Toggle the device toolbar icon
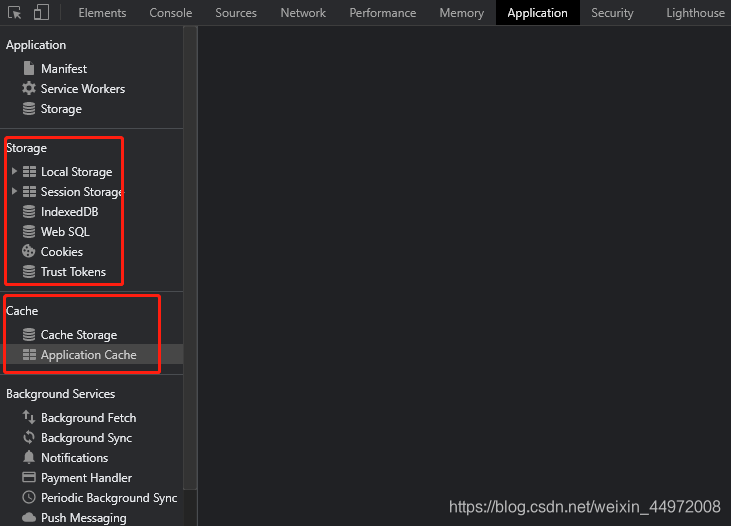Viewport: 731px width, 526px height. [x=41, y=12]
